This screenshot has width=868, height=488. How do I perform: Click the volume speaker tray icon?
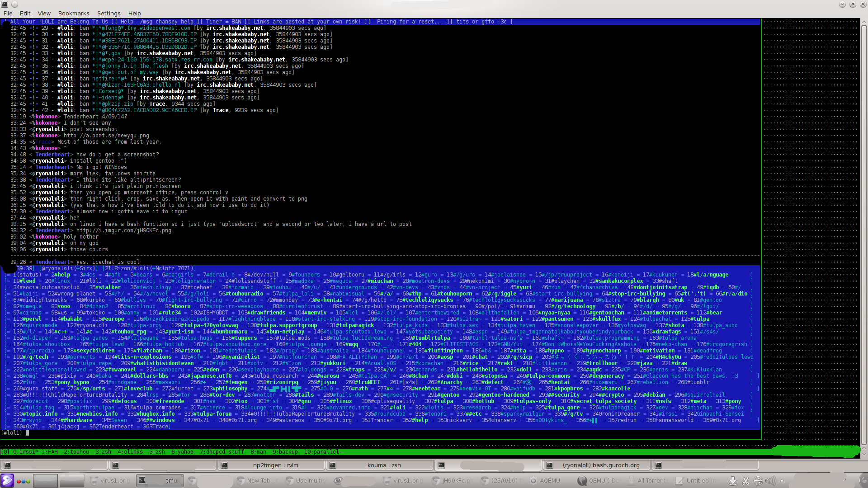pyautogui.click(x=770, y=480)
